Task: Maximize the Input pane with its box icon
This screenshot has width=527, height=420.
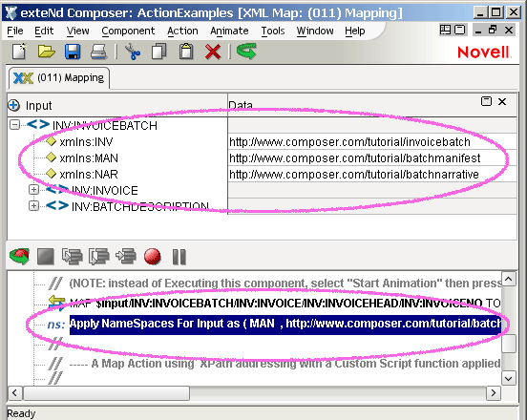Action: coord(486,101)
